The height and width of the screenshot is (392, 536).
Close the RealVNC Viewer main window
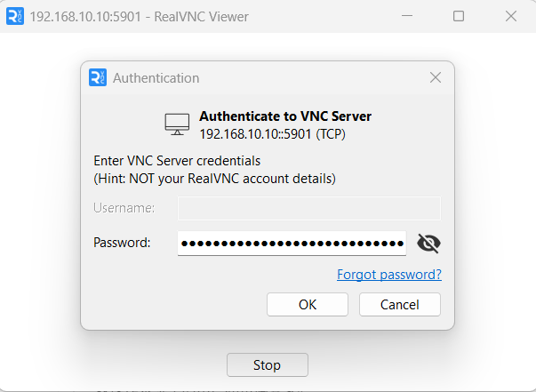pyautogui.click(x=510, y=16)
